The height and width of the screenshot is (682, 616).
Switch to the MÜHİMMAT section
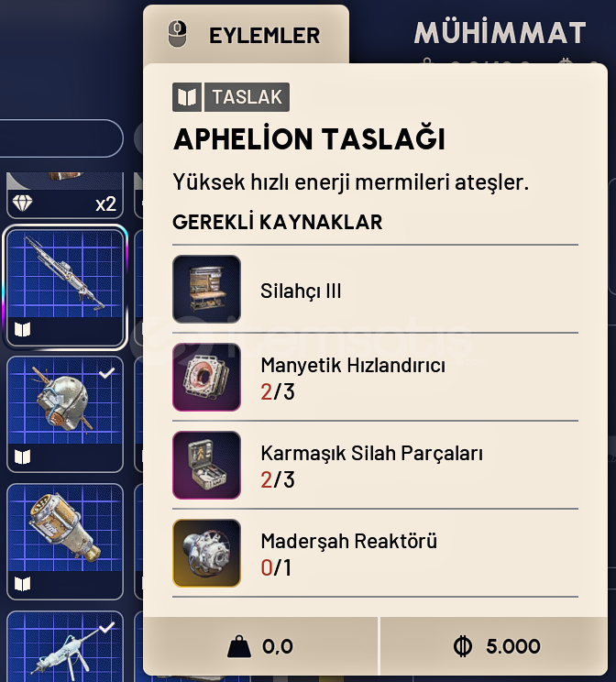(500, 34)
